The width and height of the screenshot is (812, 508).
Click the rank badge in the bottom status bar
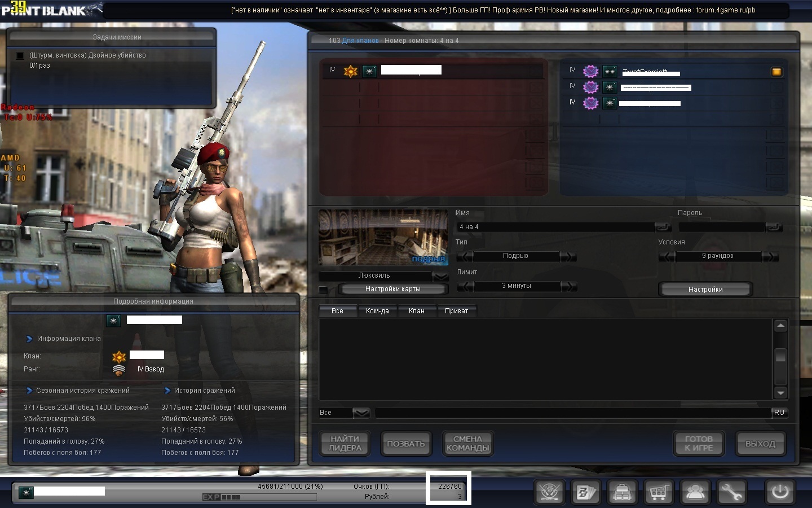coord(26,493)
